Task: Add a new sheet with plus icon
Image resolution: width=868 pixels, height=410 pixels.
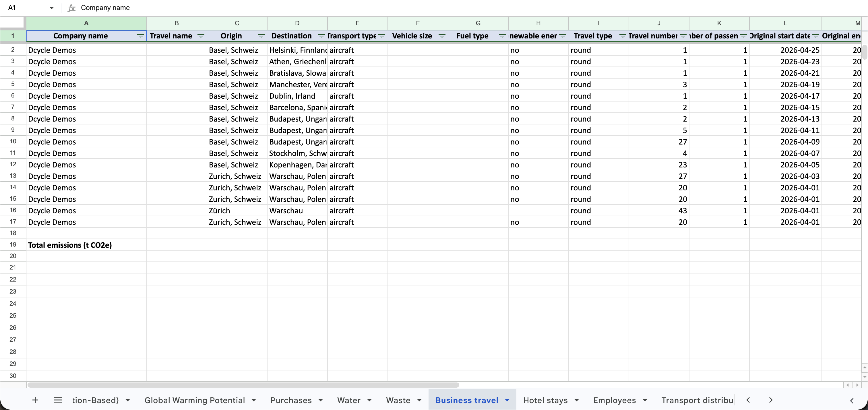Action: click(35, 400)
